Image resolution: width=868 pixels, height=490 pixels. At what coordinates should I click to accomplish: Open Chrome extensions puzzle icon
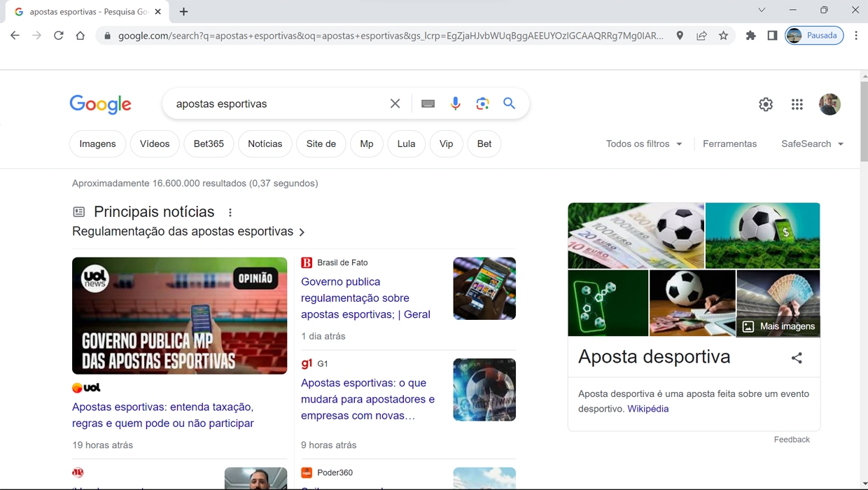pos(750,36)
